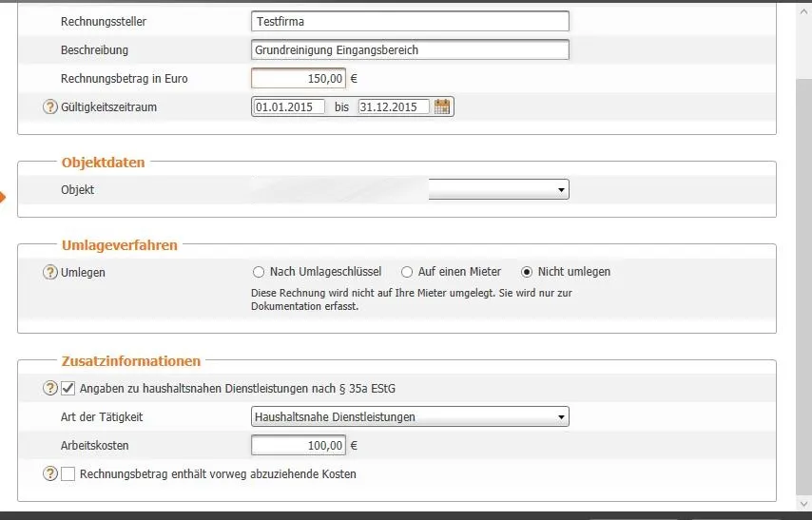Focus the Arbeitskosten amount field

click(x=299, y=445)
